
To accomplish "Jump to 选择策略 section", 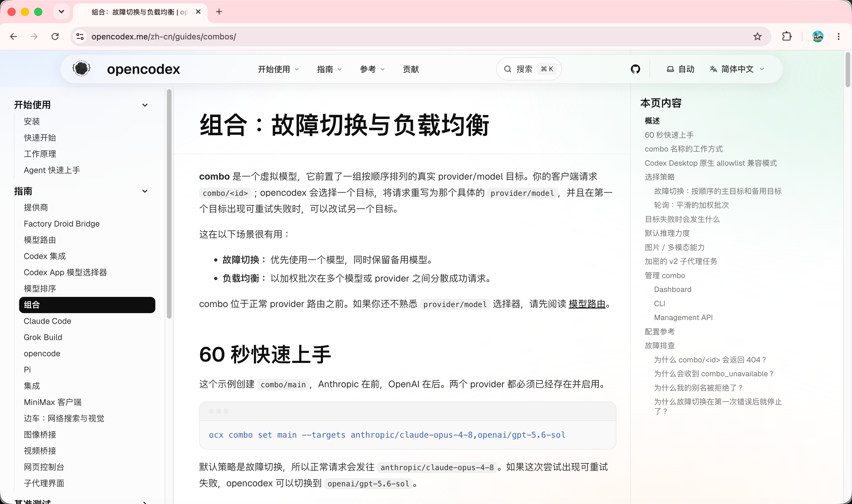I will coord(659,177).
